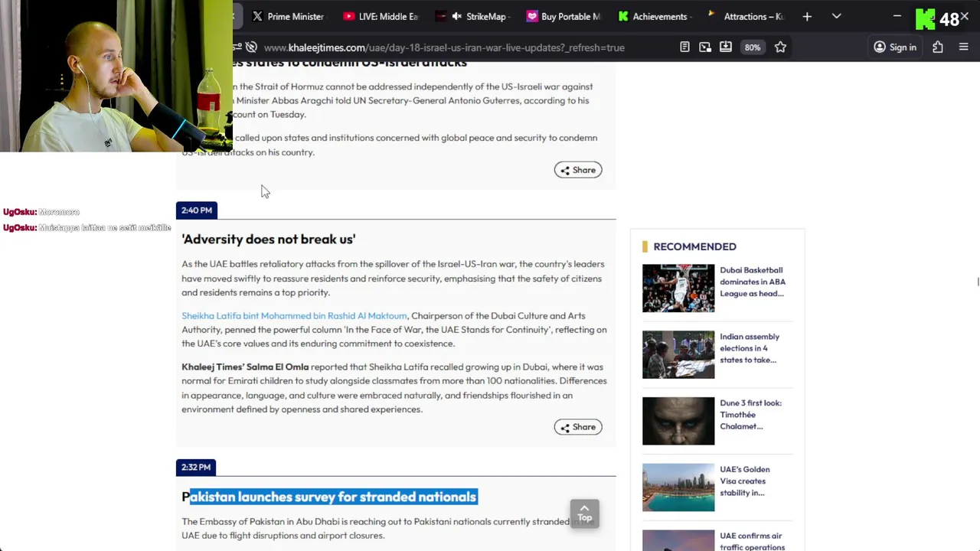Click the 2:32 PM timestamp badge
Screen dimensions: 980x551
click(196, 467)
